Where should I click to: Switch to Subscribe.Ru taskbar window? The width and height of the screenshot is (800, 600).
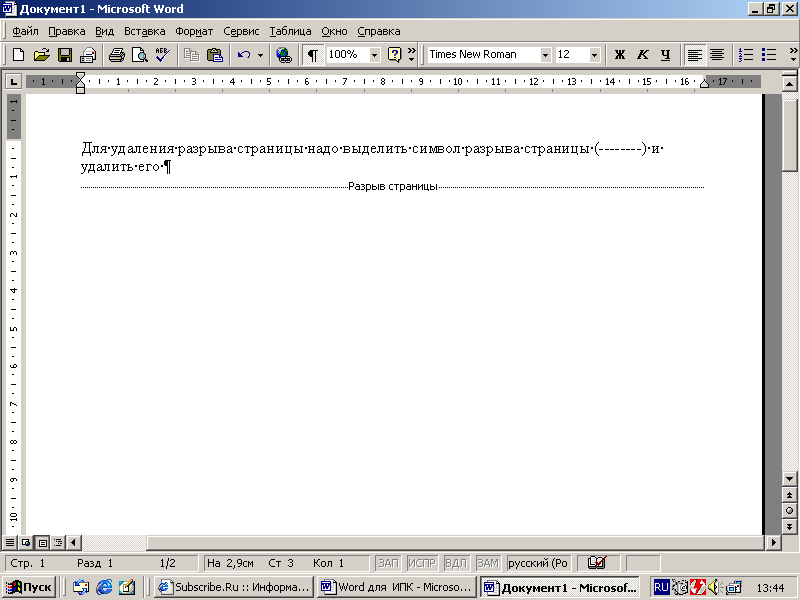(233, 587)
